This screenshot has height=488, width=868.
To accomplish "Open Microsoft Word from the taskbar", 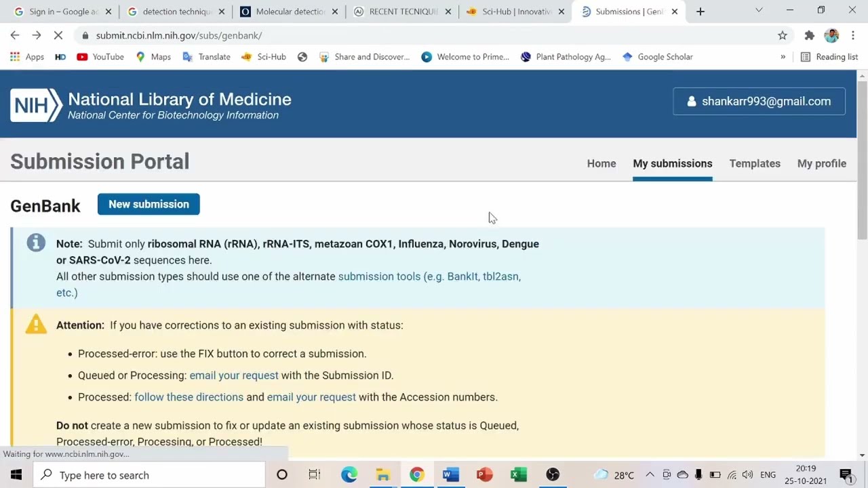I will pyautogui.click(x=450, y=475).
